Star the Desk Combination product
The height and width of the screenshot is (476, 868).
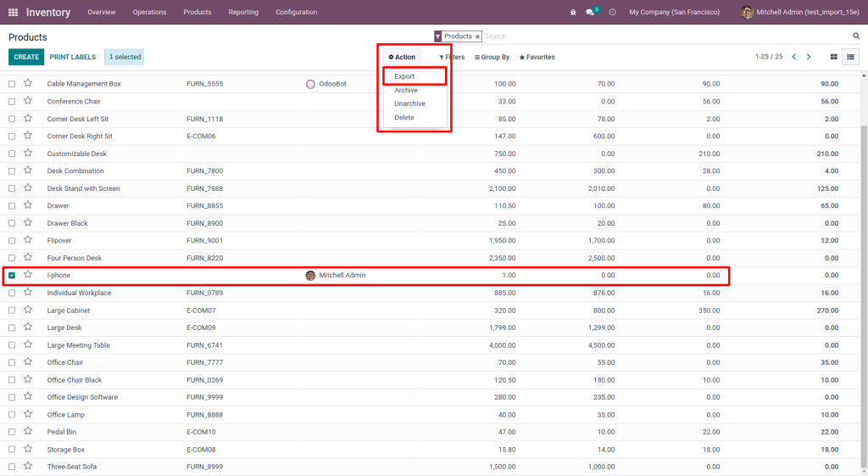[x=28, y=170]
